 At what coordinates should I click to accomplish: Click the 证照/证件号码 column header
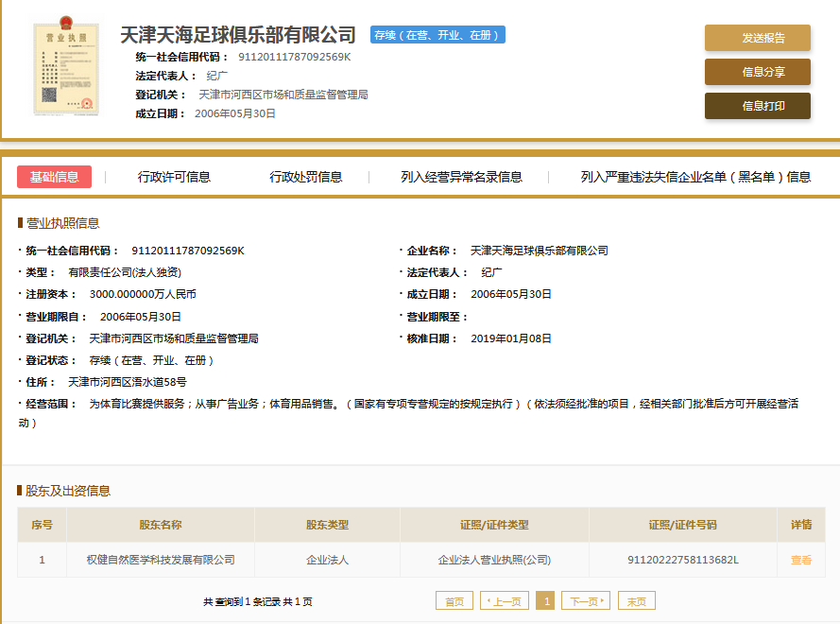click(682, 525)
